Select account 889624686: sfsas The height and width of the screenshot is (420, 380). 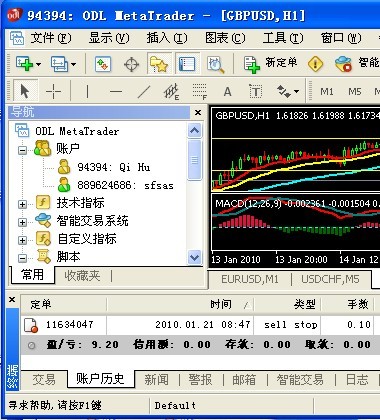click(125, 185)
